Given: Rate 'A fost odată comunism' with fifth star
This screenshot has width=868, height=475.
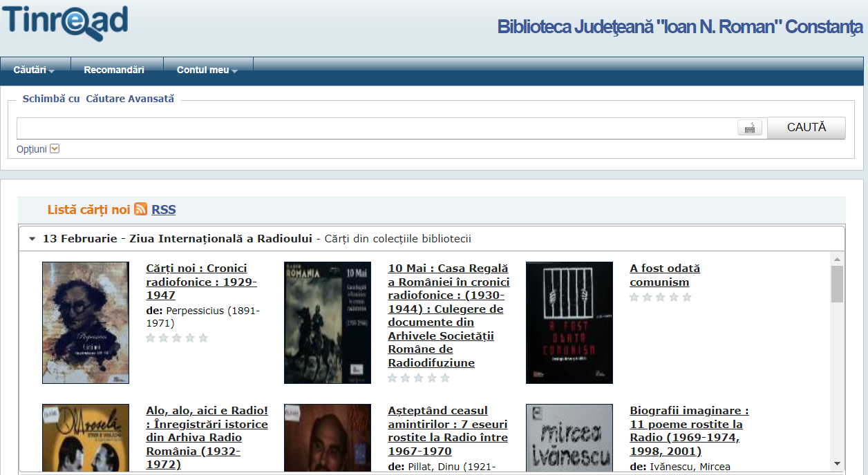Looking at the screenshot, I should [687, 298].
